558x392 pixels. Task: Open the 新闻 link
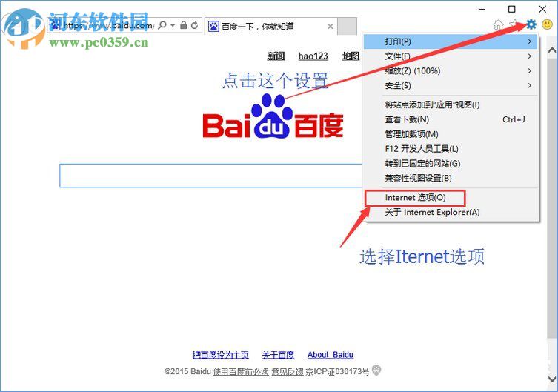tap(276, 56)
